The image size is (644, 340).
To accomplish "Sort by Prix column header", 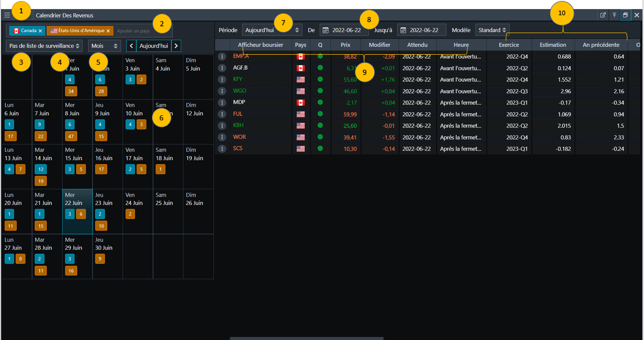I will point(345,45).
